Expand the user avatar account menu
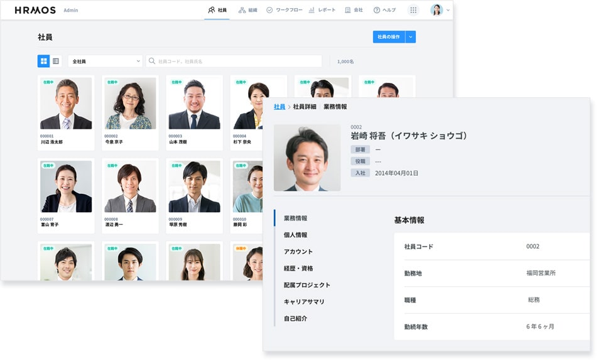The width and height of the screenshot is (603, 364). pyautogui.click(x=438, y=10)
